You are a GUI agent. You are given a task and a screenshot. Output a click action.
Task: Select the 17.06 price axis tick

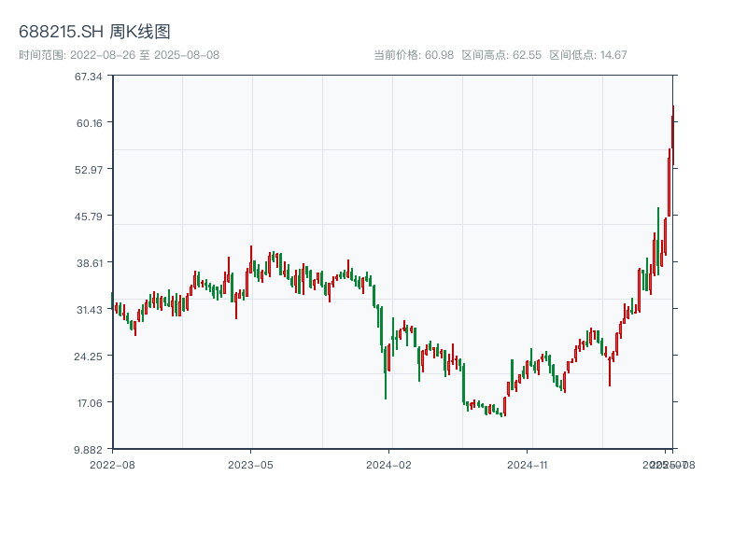[89, 402]
